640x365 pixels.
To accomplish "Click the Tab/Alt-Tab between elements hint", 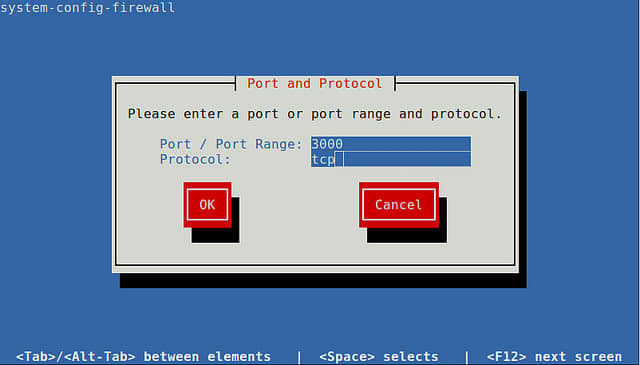I will click(143, 356).
